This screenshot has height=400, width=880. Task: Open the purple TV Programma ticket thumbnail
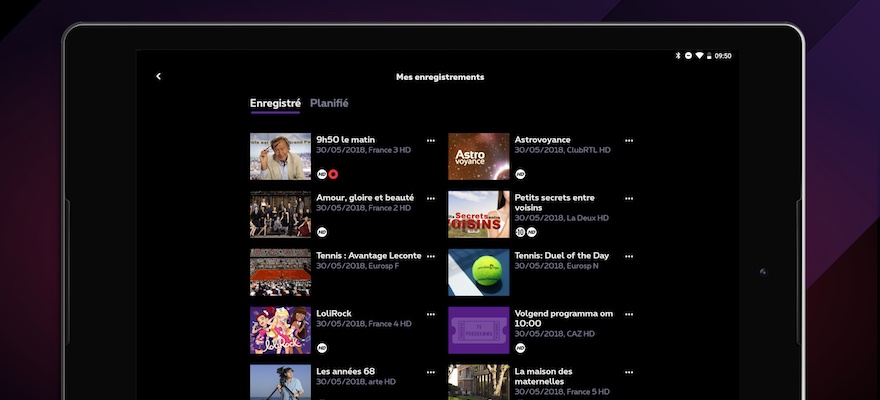479,330
